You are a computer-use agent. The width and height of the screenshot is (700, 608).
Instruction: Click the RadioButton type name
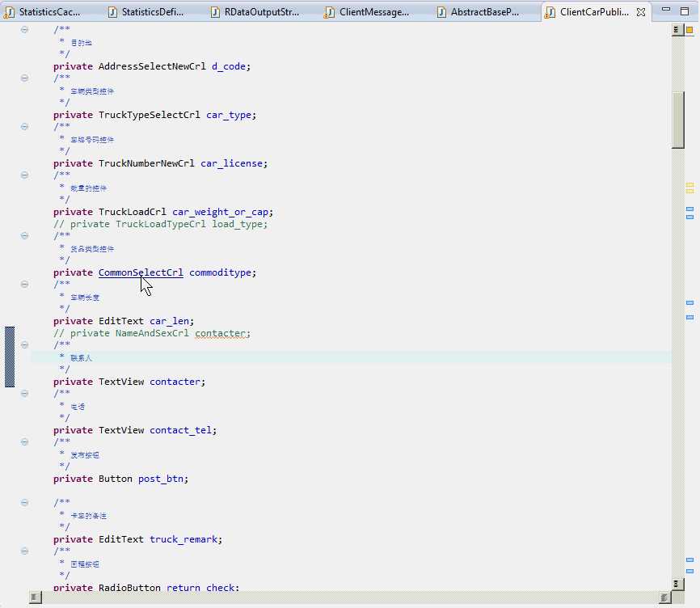coord(129,588)
